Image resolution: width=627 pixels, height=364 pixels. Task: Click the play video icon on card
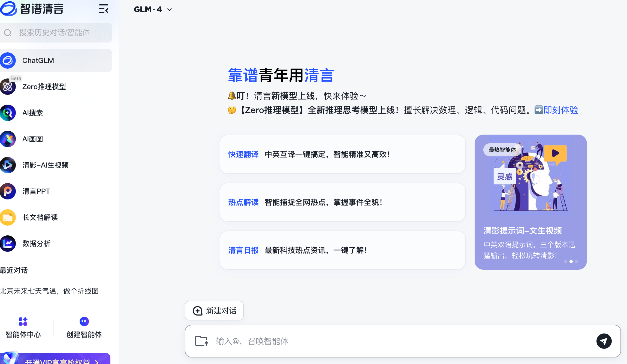pos(555,153)
